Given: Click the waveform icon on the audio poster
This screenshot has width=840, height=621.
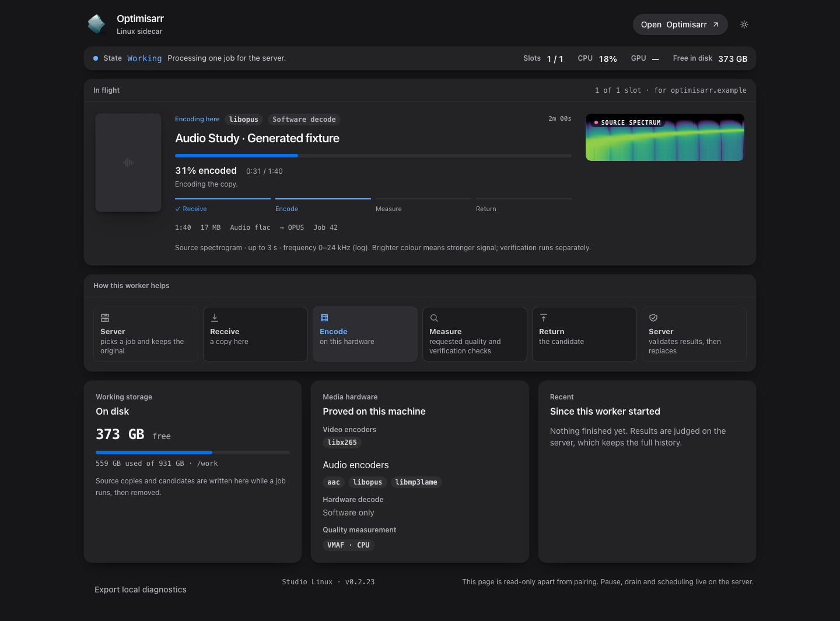Looking at the screenshot, I should point(128,163).
